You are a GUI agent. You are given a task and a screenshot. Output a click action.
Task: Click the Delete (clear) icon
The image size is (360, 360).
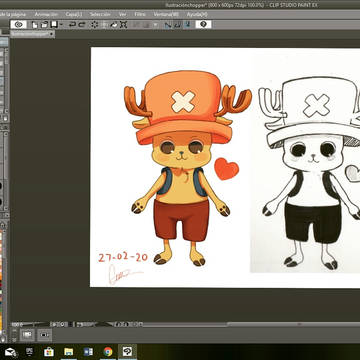[x=94, y=24]
